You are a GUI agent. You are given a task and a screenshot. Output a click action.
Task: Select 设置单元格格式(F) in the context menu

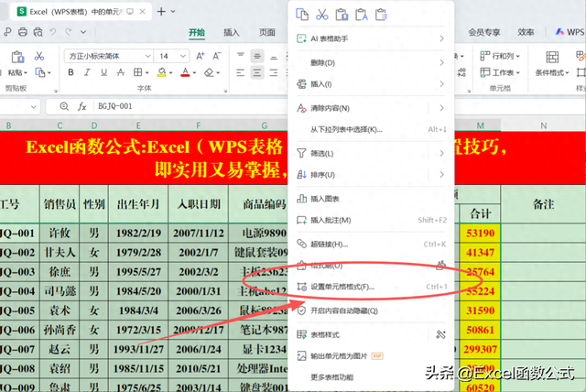(x=342, y=288)
